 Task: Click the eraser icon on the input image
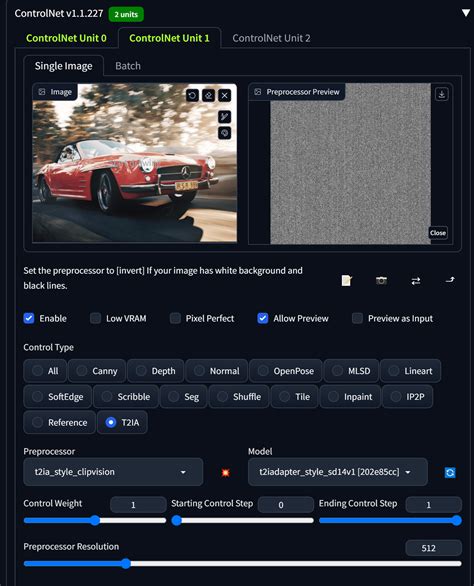tap(208, 96)
